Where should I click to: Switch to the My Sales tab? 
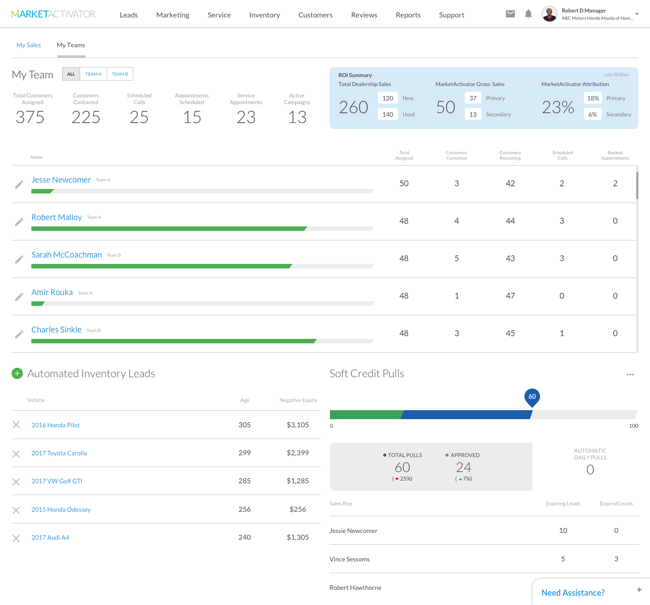(29, 45)
